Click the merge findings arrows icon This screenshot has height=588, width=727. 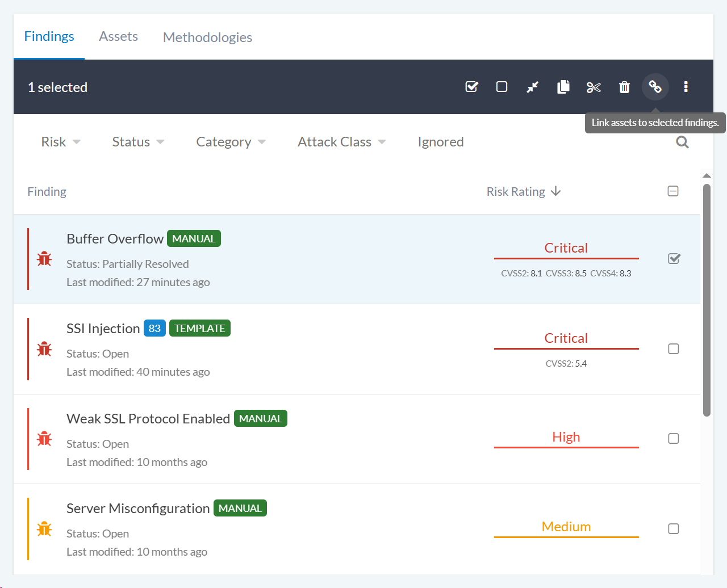[532, 87]
